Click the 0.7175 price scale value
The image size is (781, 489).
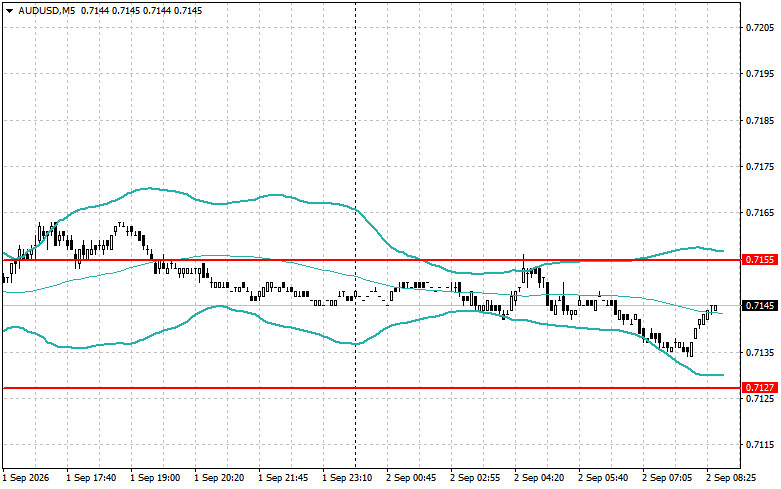[761, 166]
